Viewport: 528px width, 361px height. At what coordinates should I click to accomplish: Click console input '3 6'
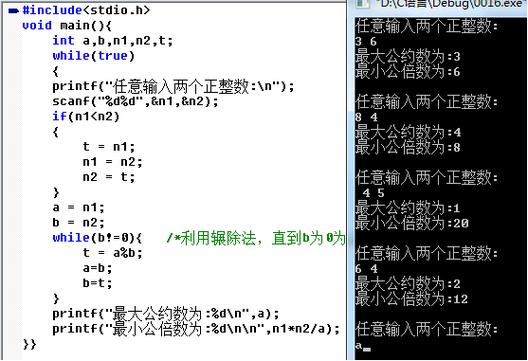tap(366, 42)
